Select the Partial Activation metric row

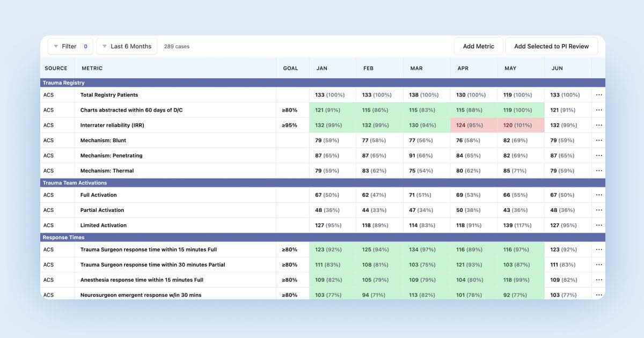click(102, 210)
